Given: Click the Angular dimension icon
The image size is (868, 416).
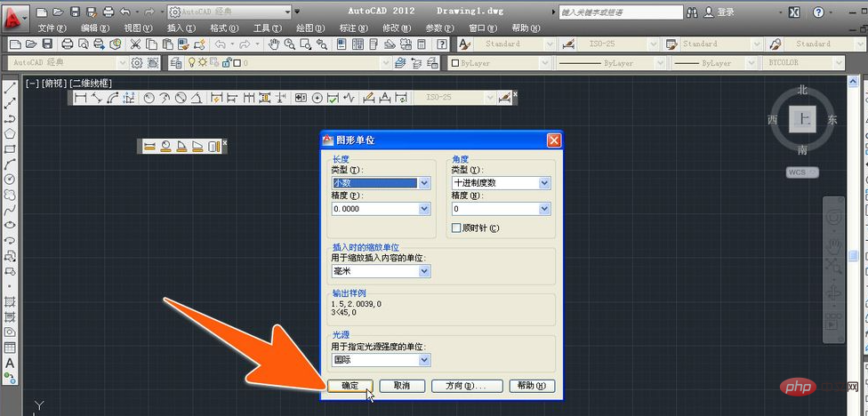Looking at the screenshot, I should click(197, 98).
